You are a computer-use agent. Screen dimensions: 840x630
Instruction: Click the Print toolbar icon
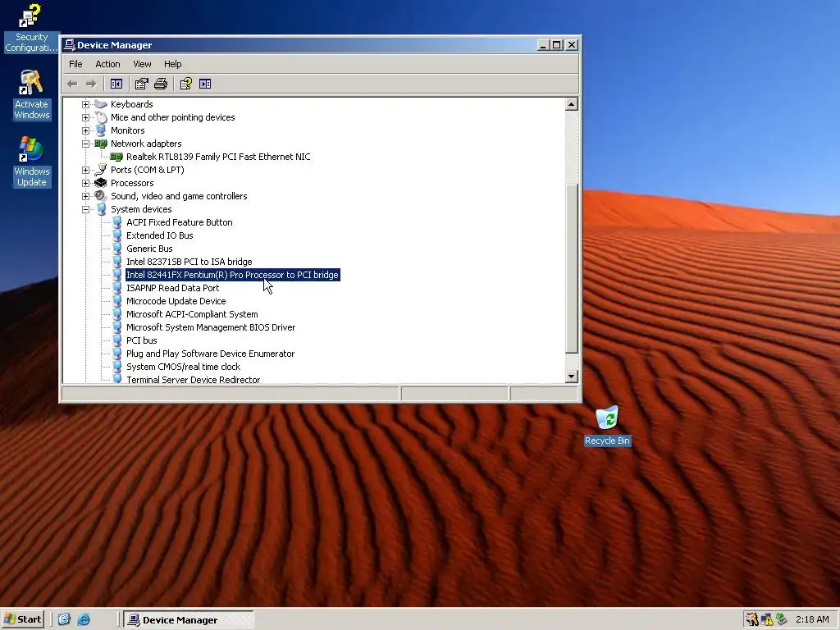click(x=161, y=84)
